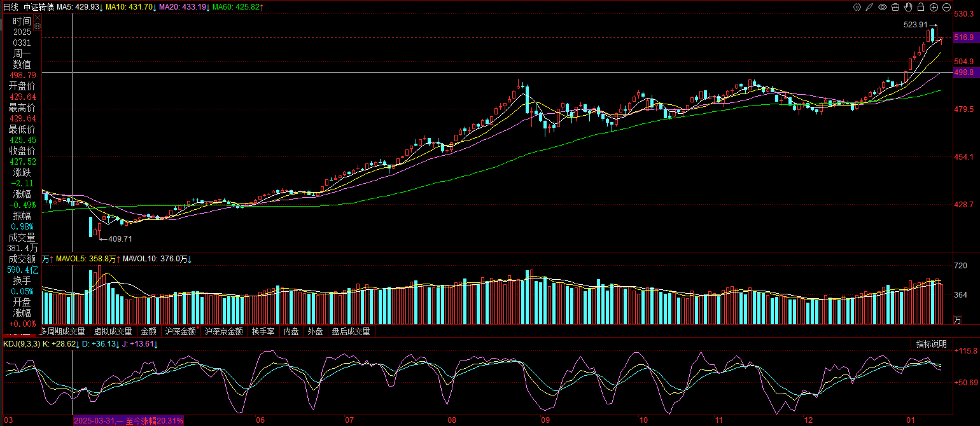Open KDJ(9,3,3) indicator parameters
980x426 pixels.
coord(22,344)
